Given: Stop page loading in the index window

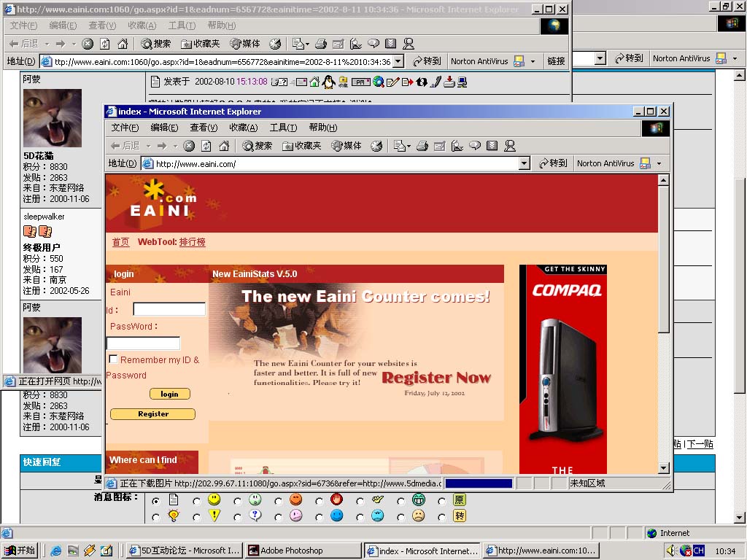Looking at the screenshot, I should click(189, 146).
